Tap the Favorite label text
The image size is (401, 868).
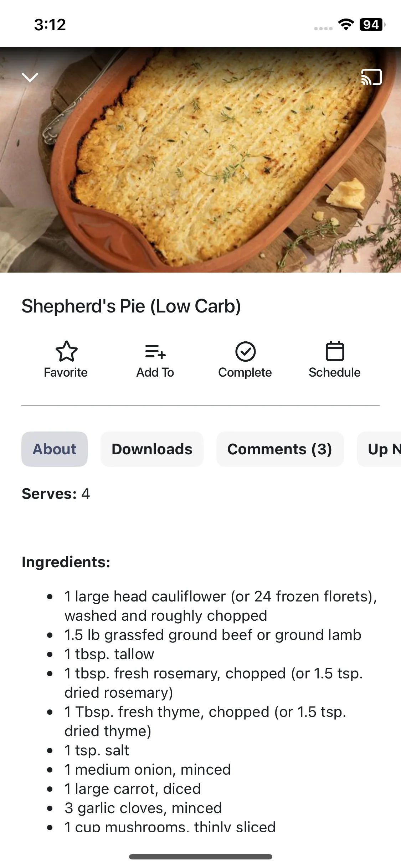point(66,372)
